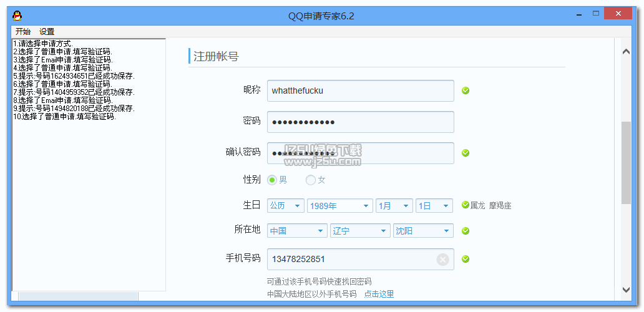
Task: Maximize the QQ申请专家 window
Action: coord(595,14)
